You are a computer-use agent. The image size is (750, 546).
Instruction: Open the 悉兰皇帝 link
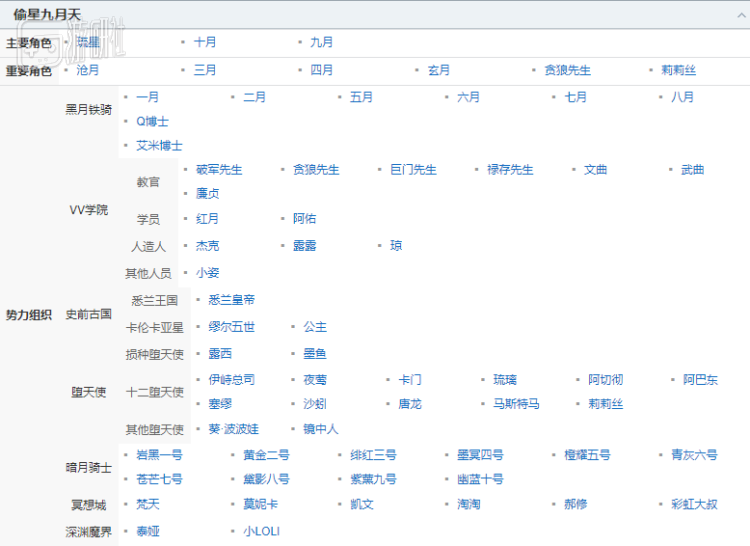232,300
